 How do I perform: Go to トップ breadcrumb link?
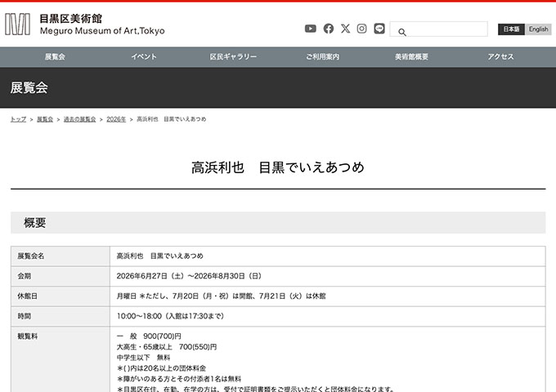[18, 119]
